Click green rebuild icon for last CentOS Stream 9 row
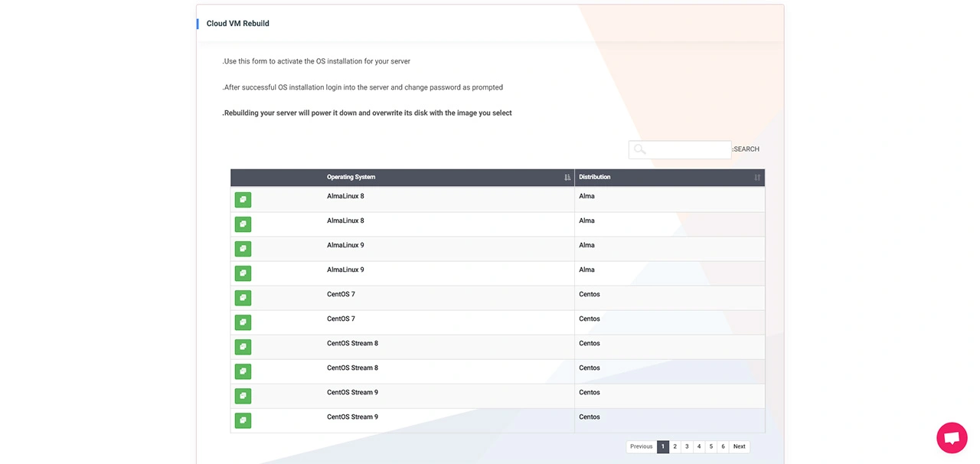 click(243, 420)
